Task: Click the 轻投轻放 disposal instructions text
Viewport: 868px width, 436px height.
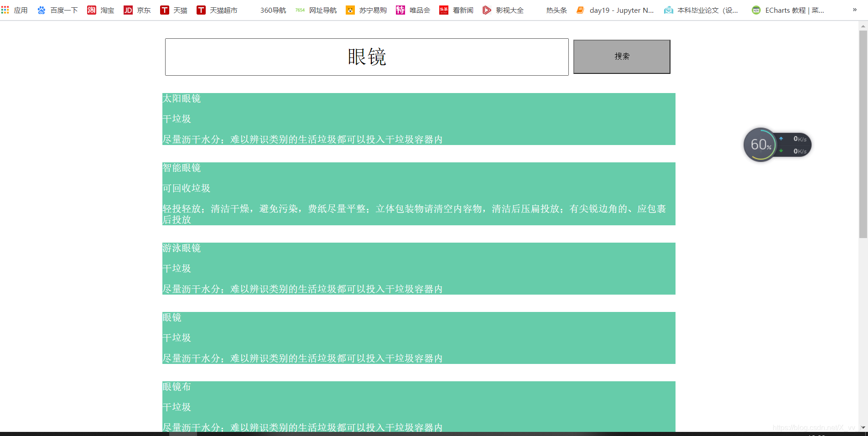Action: tap(414, 214)
